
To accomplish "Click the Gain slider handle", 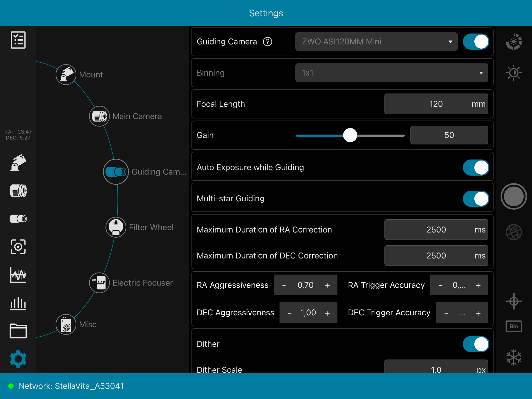I will [x=350, y=135].
